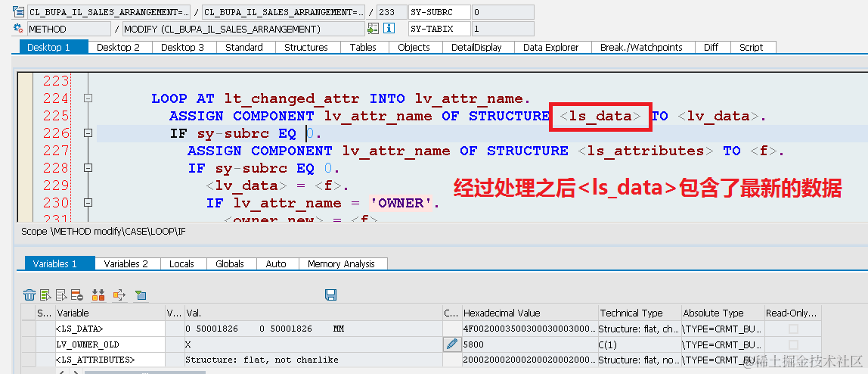Click the Val. column header

pyautogui.click(x=313, y=313)
